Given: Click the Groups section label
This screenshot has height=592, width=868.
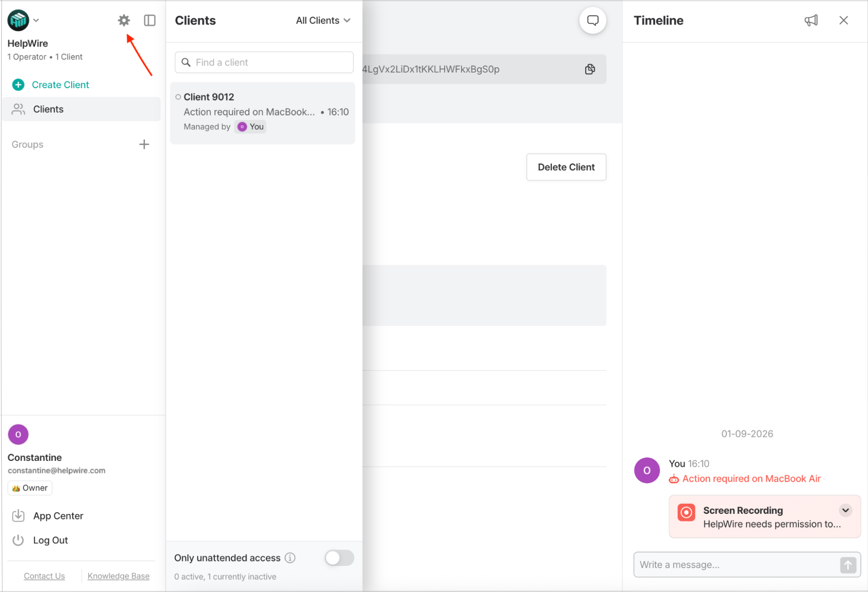Looking at the screenshot, I should 27,144.
